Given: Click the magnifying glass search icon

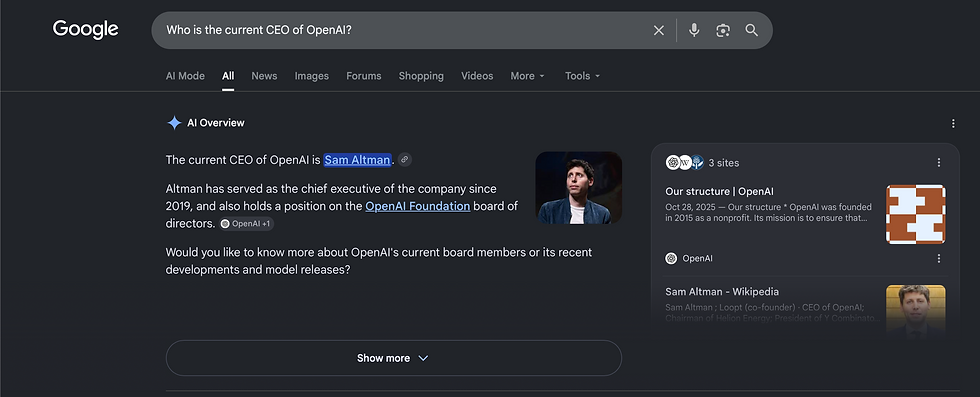Looking at the screenshot, I should [x=752, y=30].
